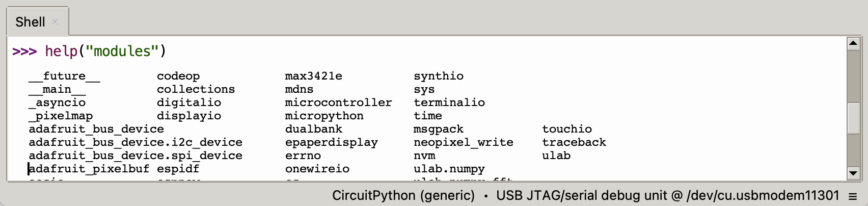Click the adafruit_bus_device.i2c_device entry

coord(135,142)
